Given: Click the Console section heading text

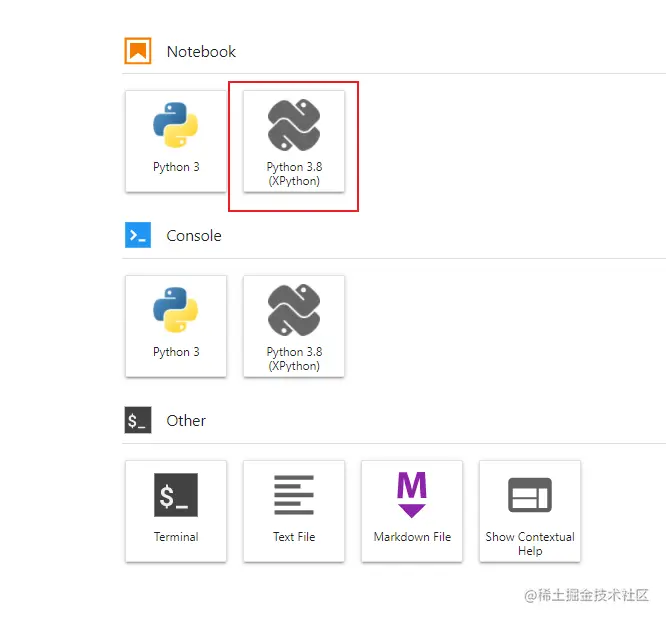Looking at the screenshot, I should [194, 236].
